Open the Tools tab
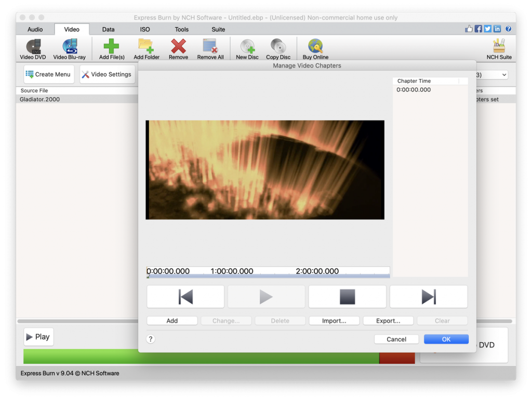The width and height of the screenshot is (532, 400). pos(181,29)
